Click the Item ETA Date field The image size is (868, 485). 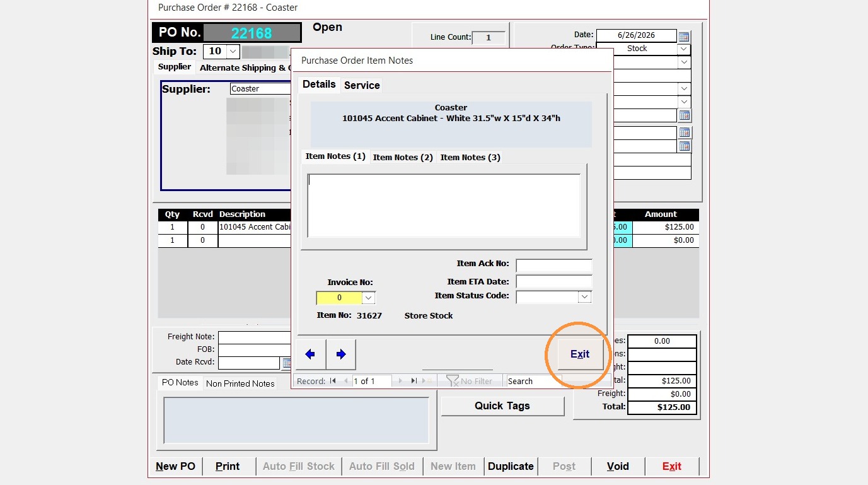click(x=554, y=281)
